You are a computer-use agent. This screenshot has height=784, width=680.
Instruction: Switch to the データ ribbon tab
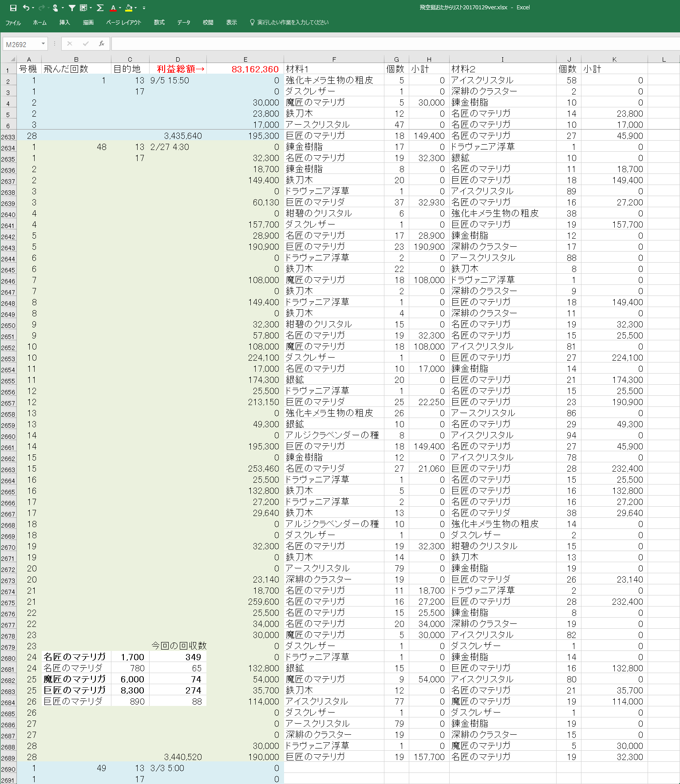[183, 23]
